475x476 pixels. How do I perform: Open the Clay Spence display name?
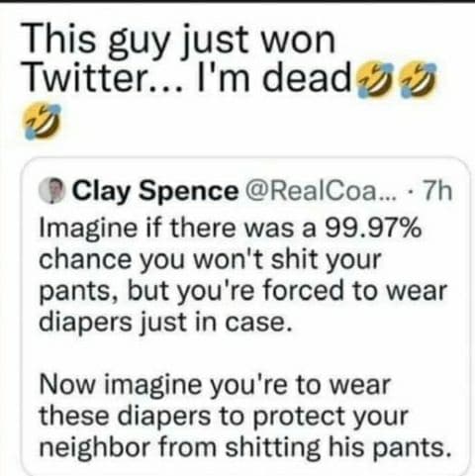coord(155,191)
